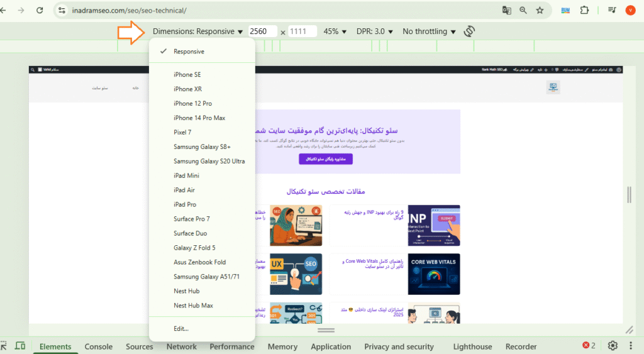This screenshot has height=354, width=644.
Task: Click the address bar URL
Action: coord(129,10)
